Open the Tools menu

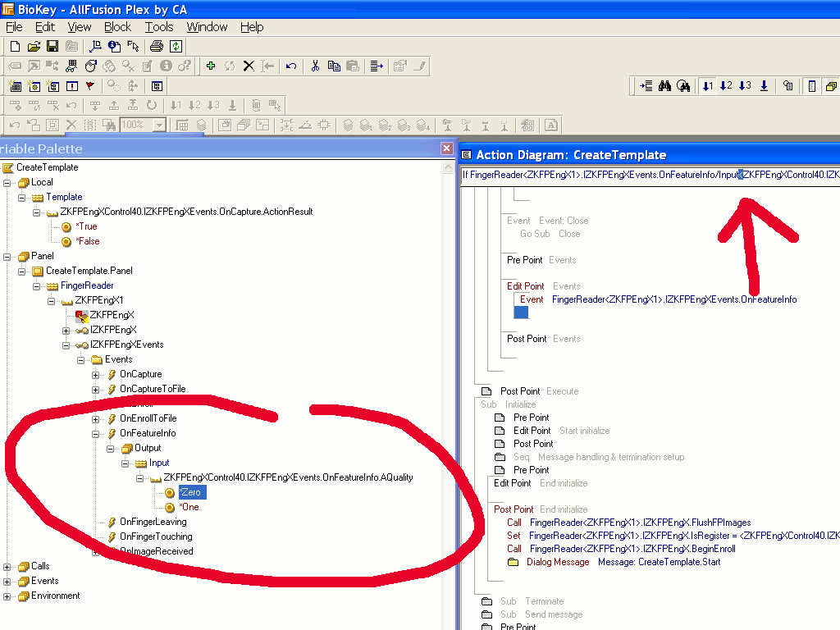coord(159,27)
